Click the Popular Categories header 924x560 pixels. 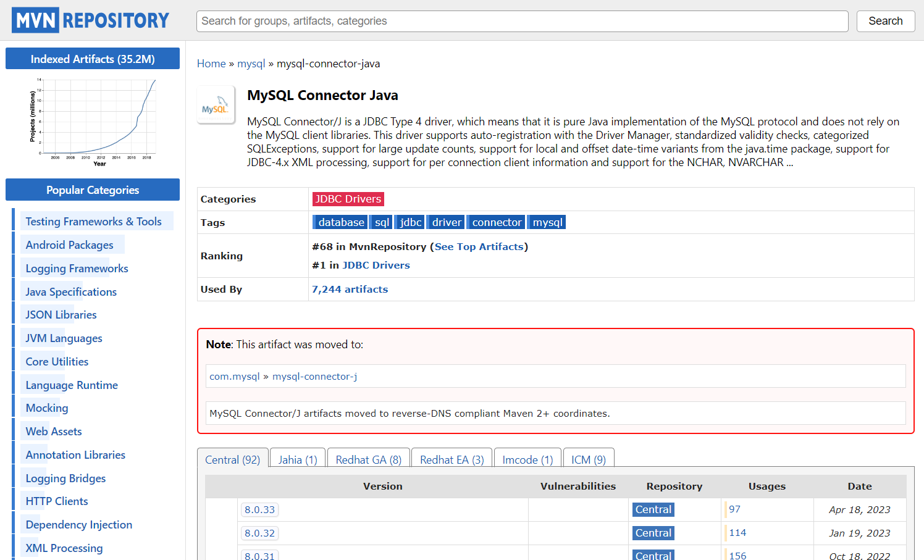93,190
